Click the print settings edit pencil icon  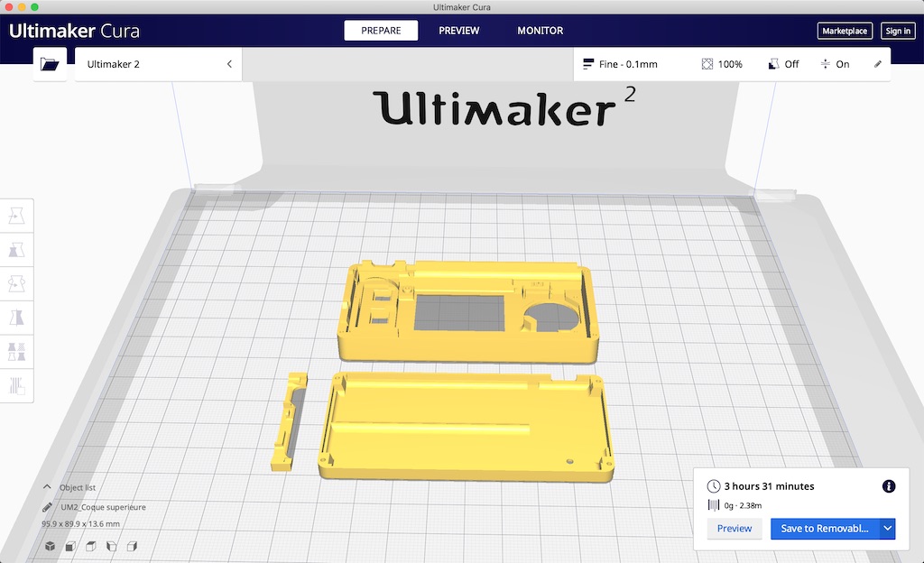[x=877, y=64]
